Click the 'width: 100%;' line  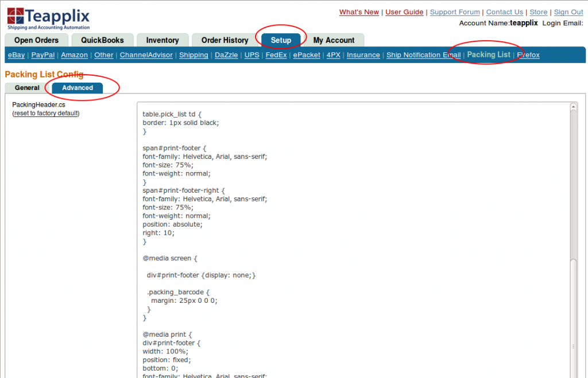pos(165,352)
